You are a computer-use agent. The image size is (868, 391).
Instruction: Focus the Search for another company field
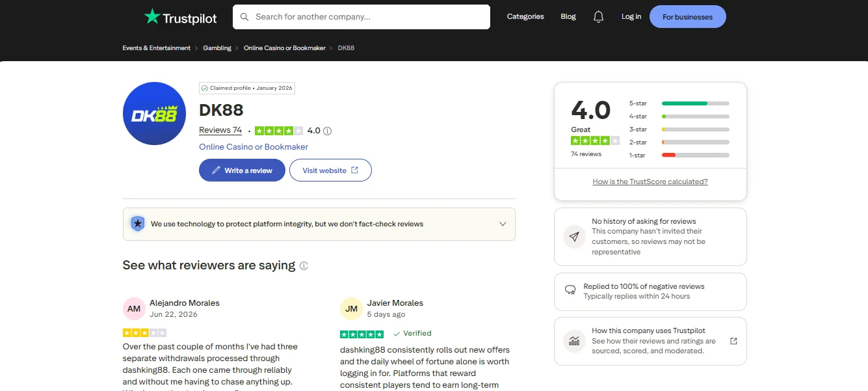point(362,17)
